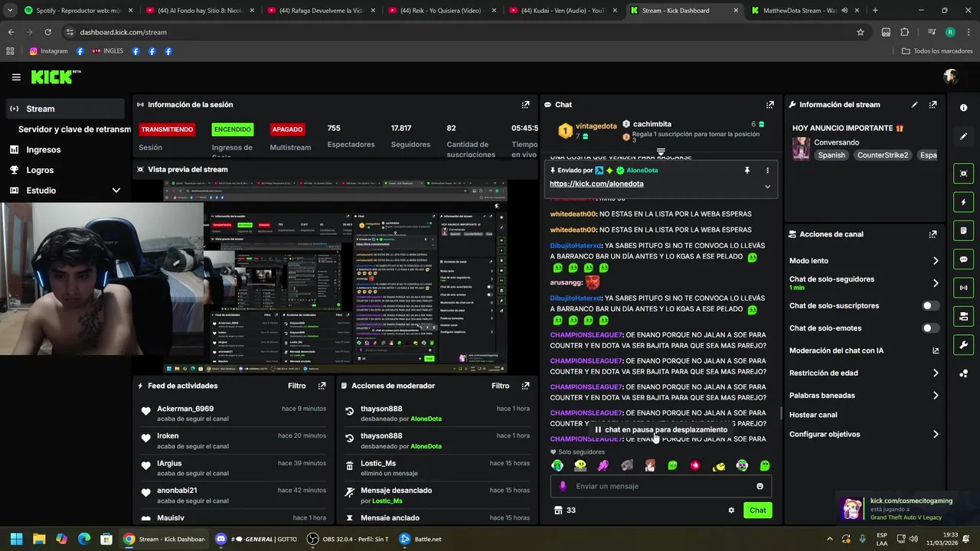The image size is (980, 551).
Task: Toggle the stream preview widget icon in sidebar
Action: (963, 174)
